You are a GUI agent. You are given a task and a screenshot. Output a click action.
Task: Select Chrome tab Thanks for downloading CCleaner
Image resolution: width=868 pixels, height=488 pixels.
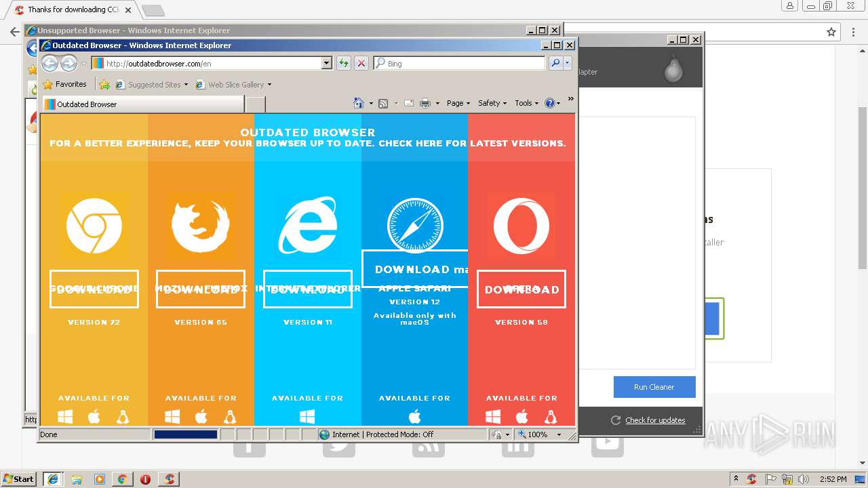tap(72, 10)
